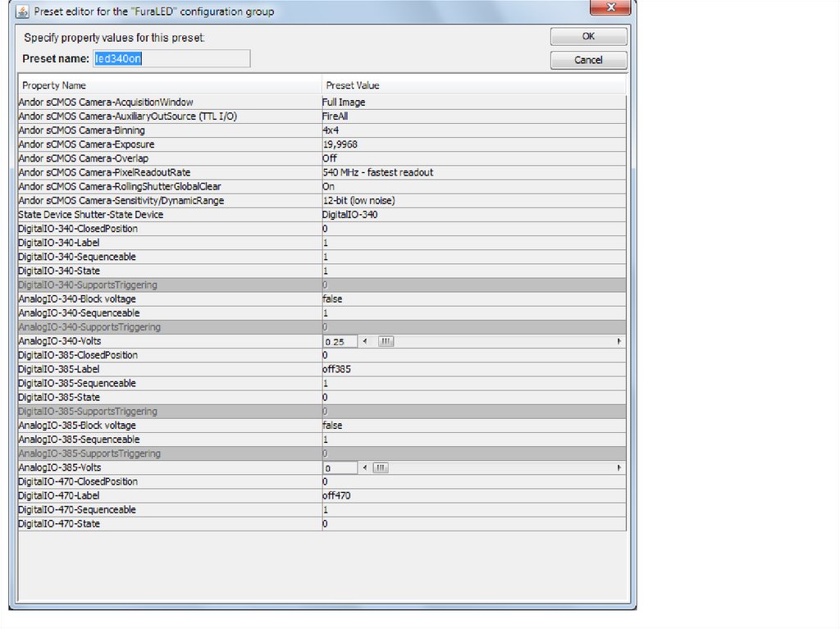Click the 'off385' label value
This screenshot has height=629, width=840.
pos(336,369)
